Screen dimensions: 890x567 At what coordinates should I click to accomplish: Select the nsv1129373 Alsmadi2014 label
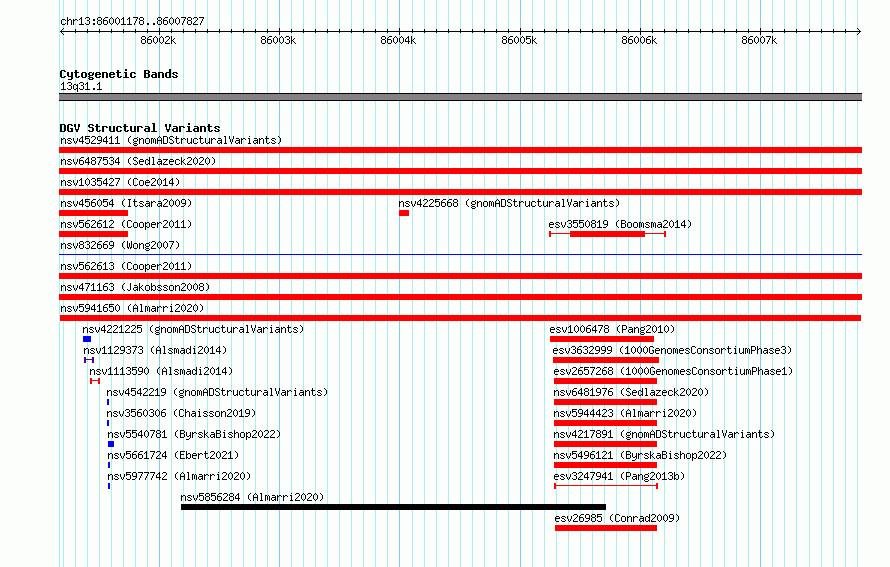point(155,350)
